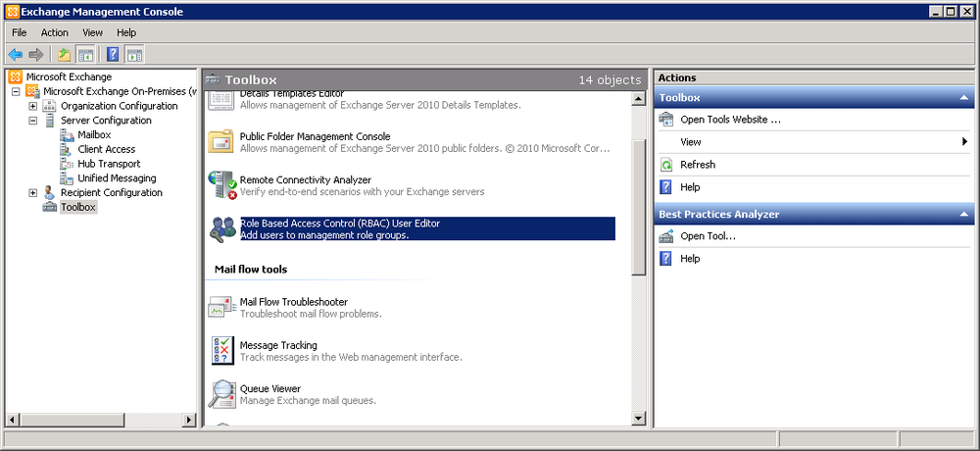980x451 pixels.
Task: Click the Toolbox list scroll-up arrow
Action: click(x=638, y=98)
